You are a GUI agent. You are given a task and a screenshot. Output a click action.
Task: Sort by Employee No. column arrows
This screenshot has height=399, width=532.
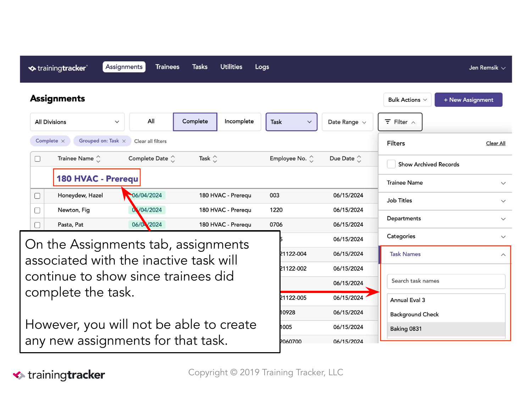[311, 159]
